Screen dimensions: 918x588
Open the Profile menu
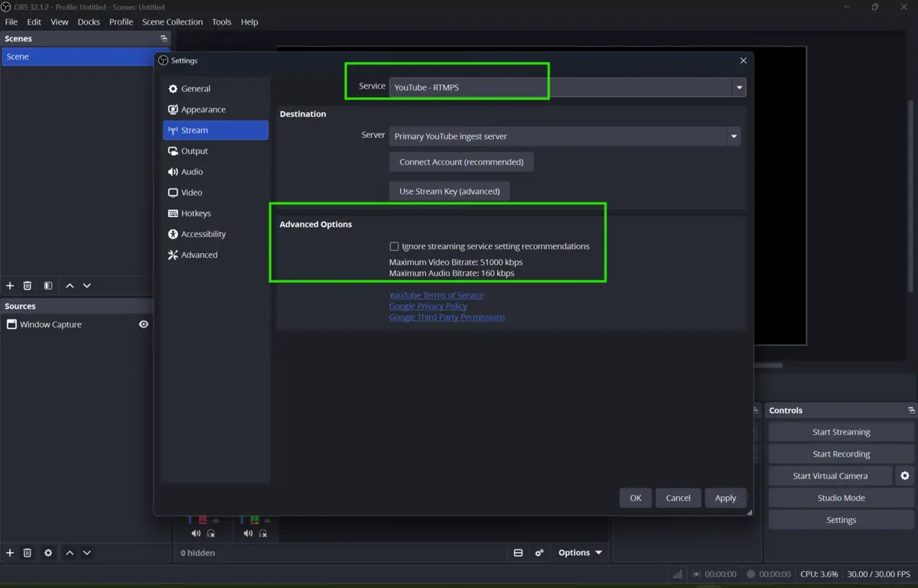tap(121, 21)
